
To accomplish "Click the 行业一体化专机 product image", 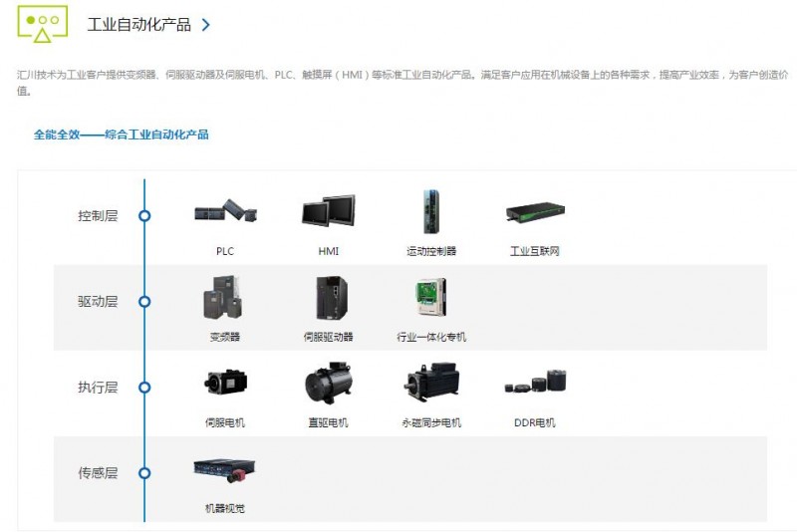I will click(x=431, y=297).
